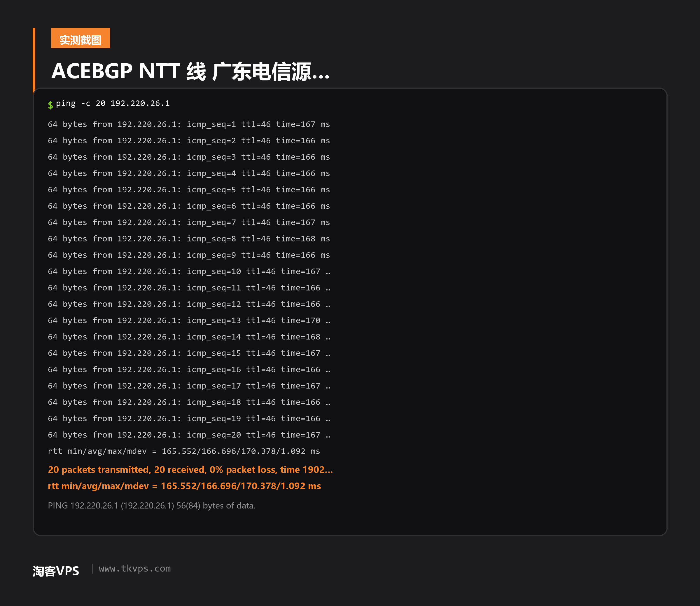Click the icmp_seq=13 time=170 line

click(x=189, y=321)
